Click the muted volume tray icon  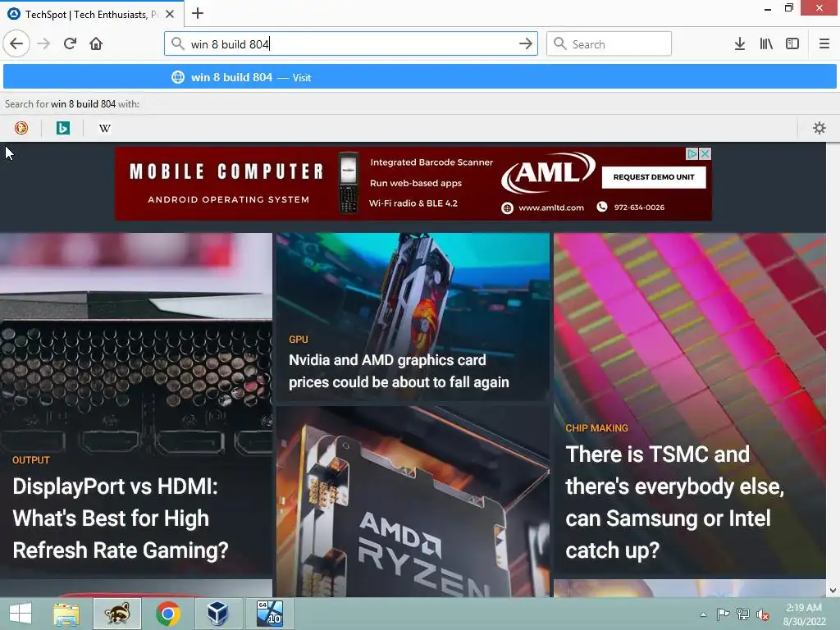[x=762, y=614]
